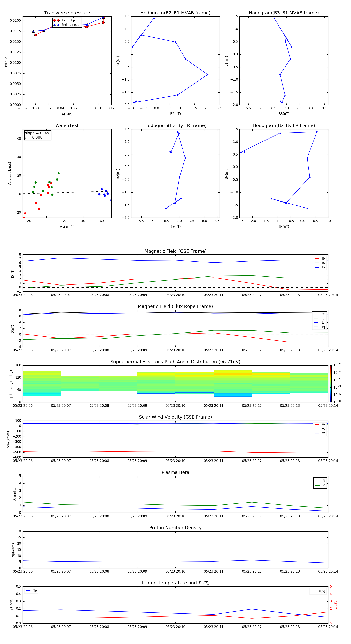Click the red Tp(10^6K) right axis label Te/Tp
351x644 pixels.
pyautogui.click(x=336, y=605)
